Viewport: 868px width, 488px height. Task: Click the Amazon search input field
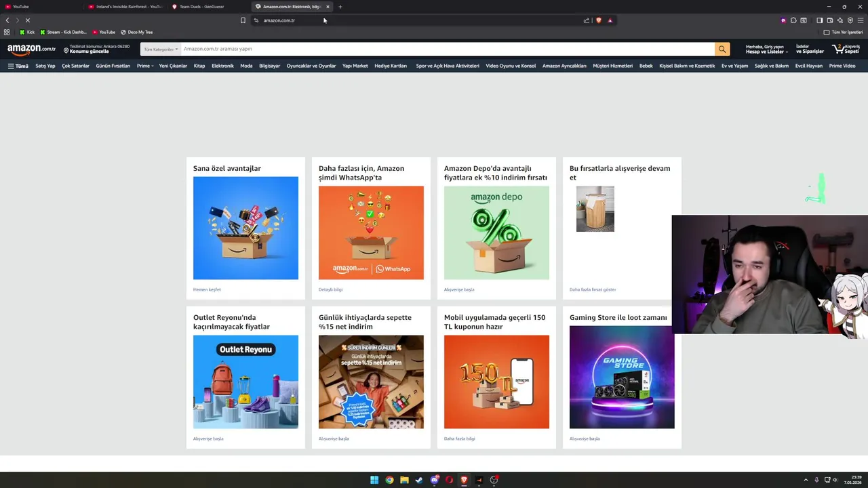click(x=448, y=49)
